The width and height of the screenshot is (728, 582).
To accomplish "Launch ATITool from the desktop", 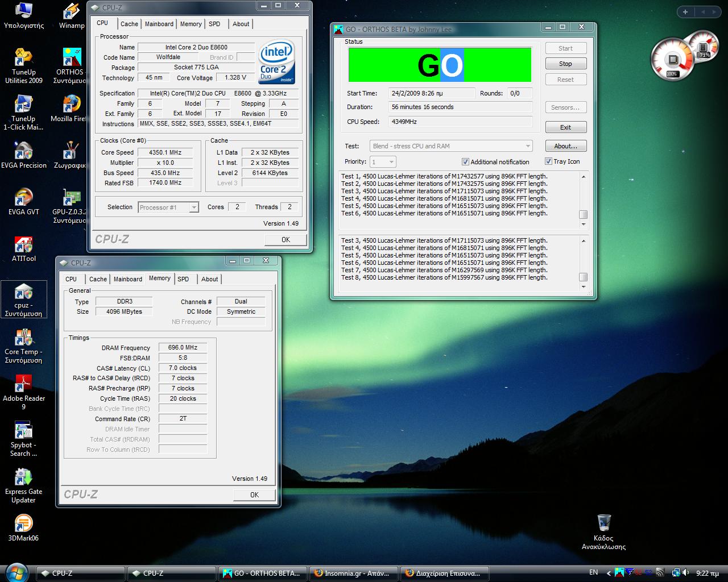I will point(24,248).
